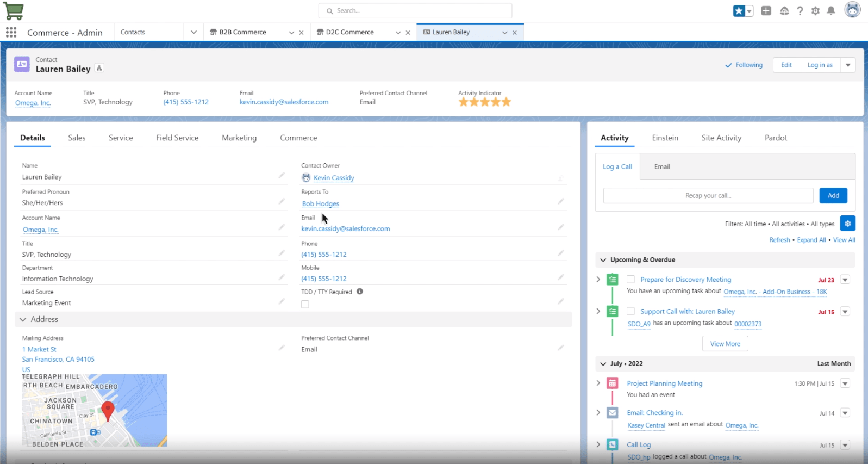Expand the Prepare for Discovery Meeting item
Screen dimensions: 868x464
[x=598, y=280]
